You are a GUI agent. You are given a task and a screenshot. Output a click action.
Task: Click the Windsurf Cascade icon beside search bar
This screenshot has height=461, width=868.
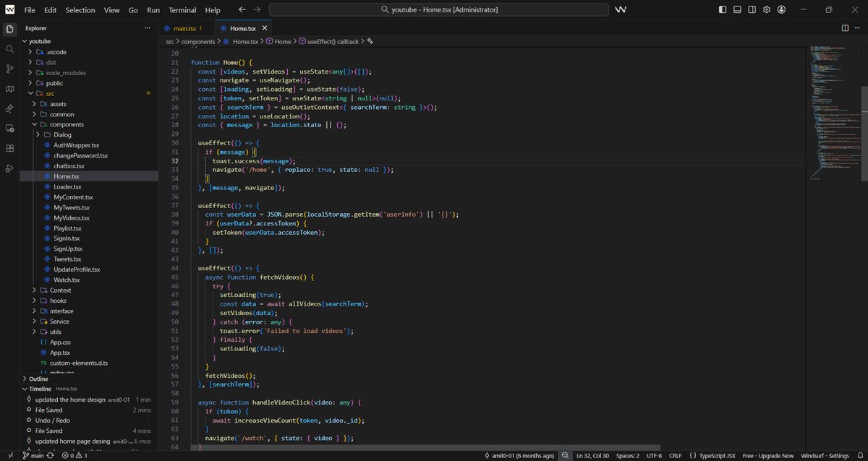coord(621,10)
